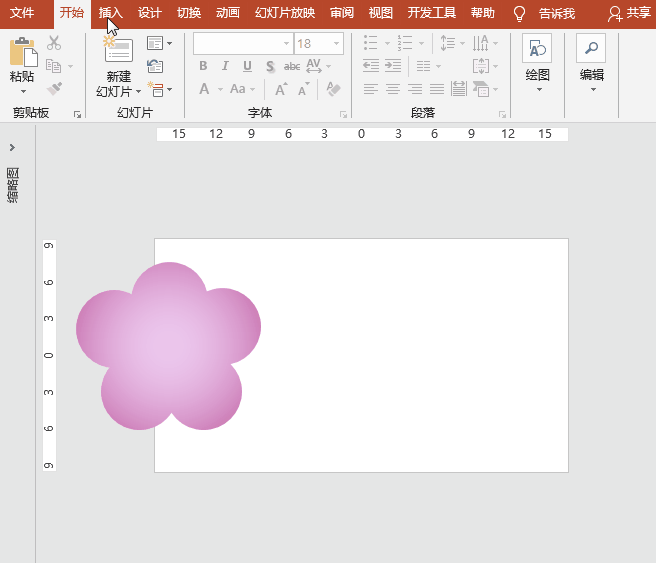Viewport: 656px width, 563px height.
Task: Click the Justify alignment icon
Action: pyautogui.click(x=437, y=89)
